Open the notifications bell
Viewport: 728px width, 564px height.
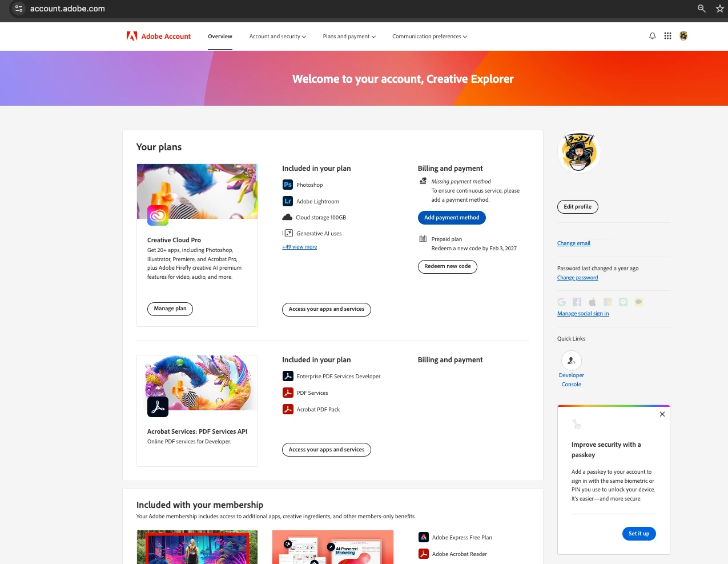pyautogui.click(x=652, y=36)
